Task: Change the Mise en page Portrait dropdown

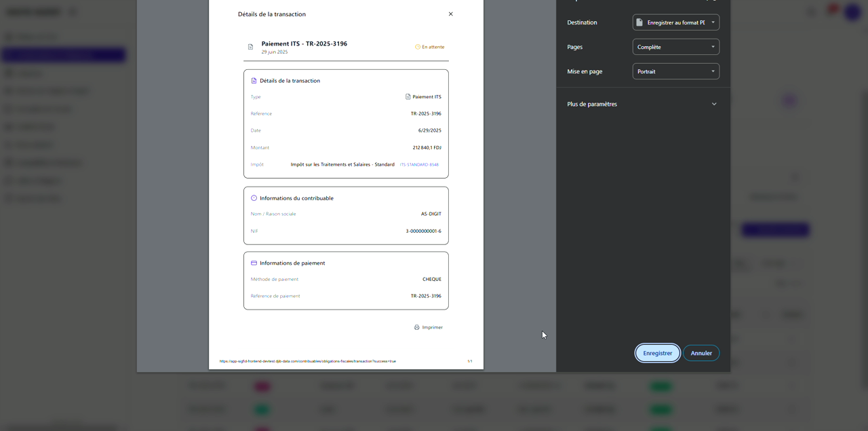Action: coord(675,71)
